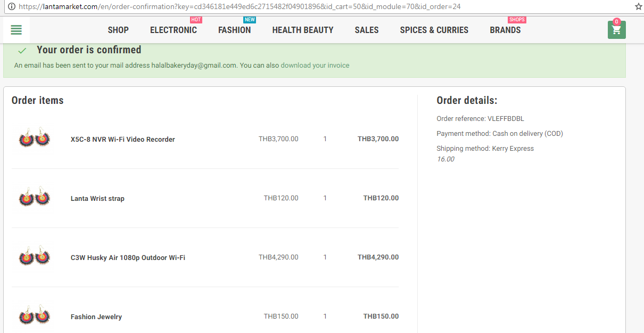Open the ELECTRONIC menu item

[x=174, y=30]
